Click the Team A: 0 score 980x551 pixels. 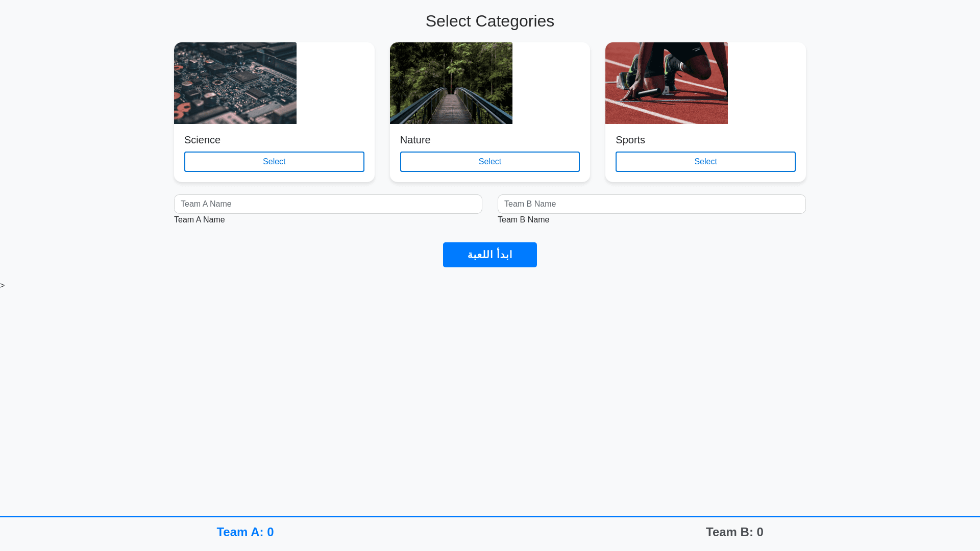tap(245, 532)
